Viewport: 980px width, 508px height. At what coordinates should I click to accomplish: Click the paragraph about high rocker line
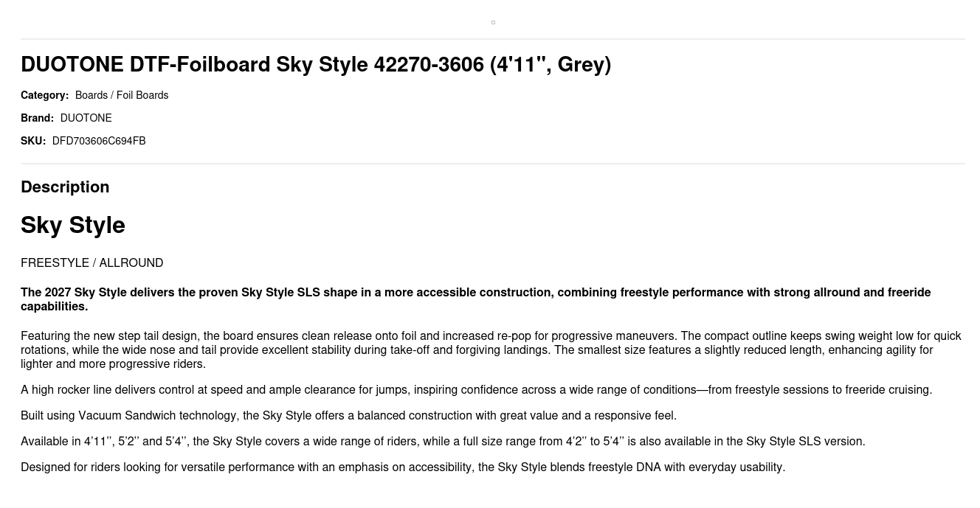pyautogui.click(x=476, y=390)
